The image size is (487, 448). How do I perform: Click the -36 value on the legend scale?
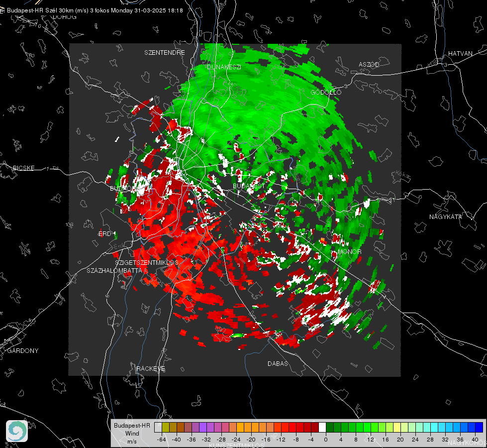[192, 440]
